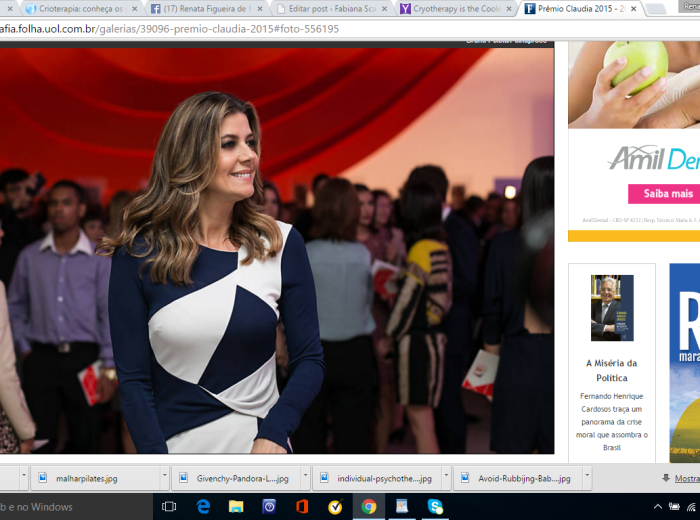Click the battery power tray icon
The height and width of the screenshot is (520, 700).
click(x=674, y=507)
